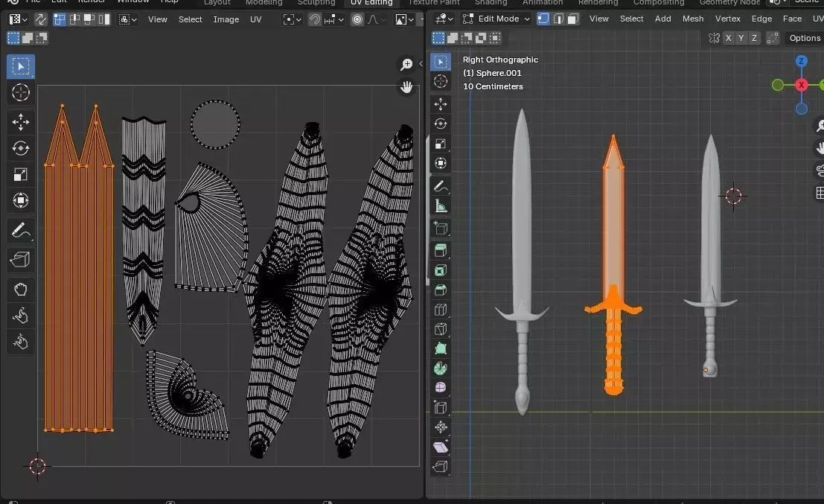Select the Add Cube tool
824x504 pixels.
tap(441, 229)
